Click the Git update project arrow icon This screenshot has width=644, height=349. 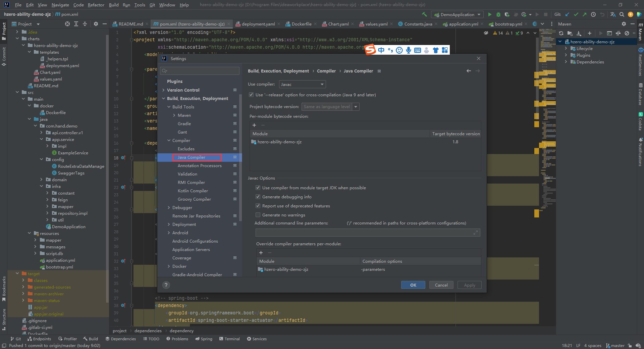click(x=567, y=14)
